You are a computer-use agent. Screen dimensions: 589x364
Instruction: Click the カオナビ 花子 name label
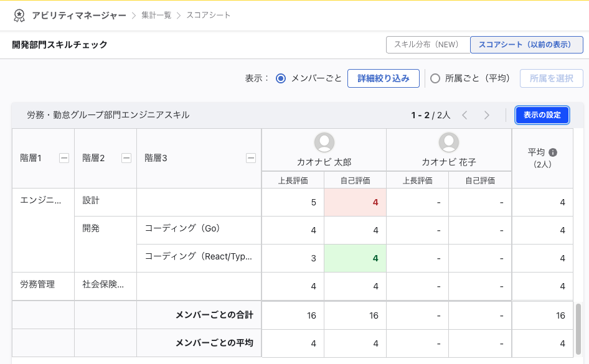[449, 162]
